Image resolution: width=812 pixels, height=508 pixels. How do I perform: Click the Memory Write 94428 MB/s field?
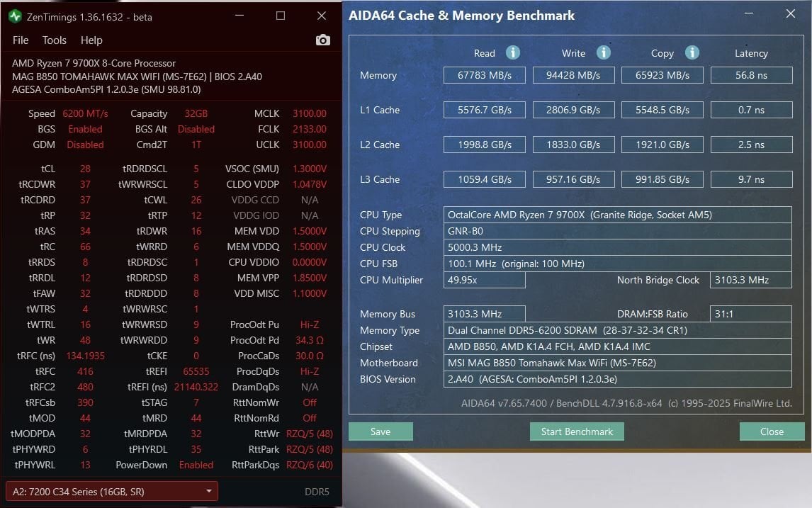point(573,75)
